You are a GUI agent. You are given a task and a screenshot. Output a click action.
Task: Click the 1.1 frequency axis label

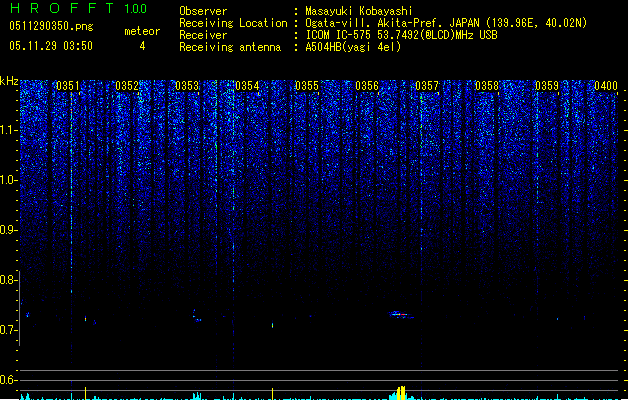(x=9, y=130)
